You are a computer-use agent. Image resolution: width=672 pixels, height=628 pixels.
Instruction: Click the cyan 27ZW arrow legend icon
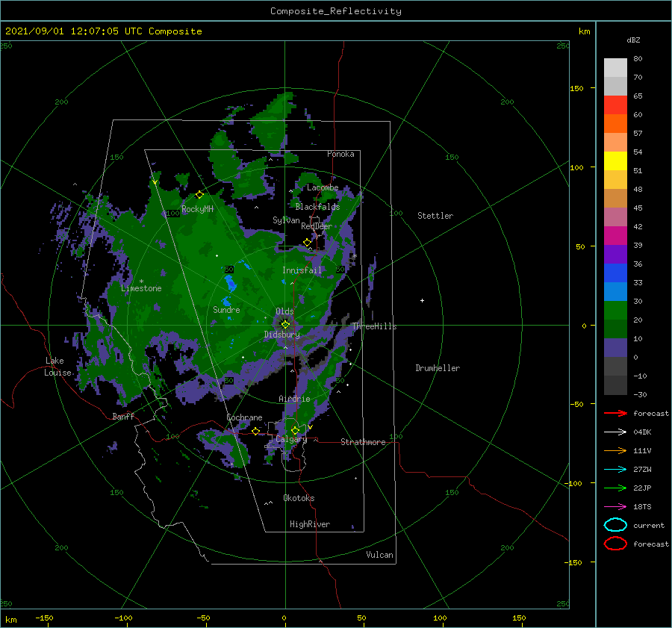(615, 470)
